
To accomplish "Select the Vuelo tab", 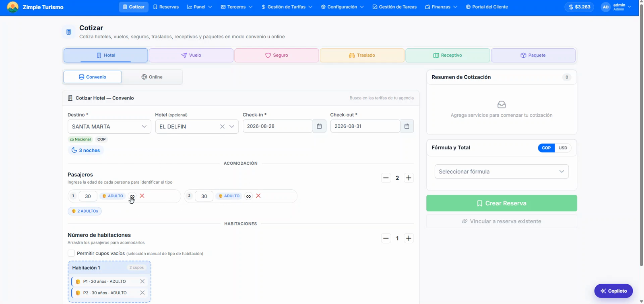I will pos(191,55).
